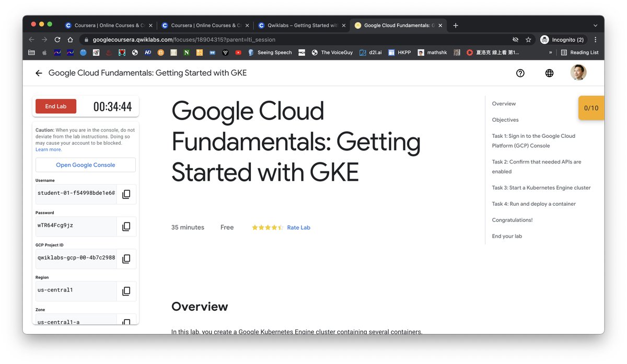Click the End Lab button

click(56, 106)
